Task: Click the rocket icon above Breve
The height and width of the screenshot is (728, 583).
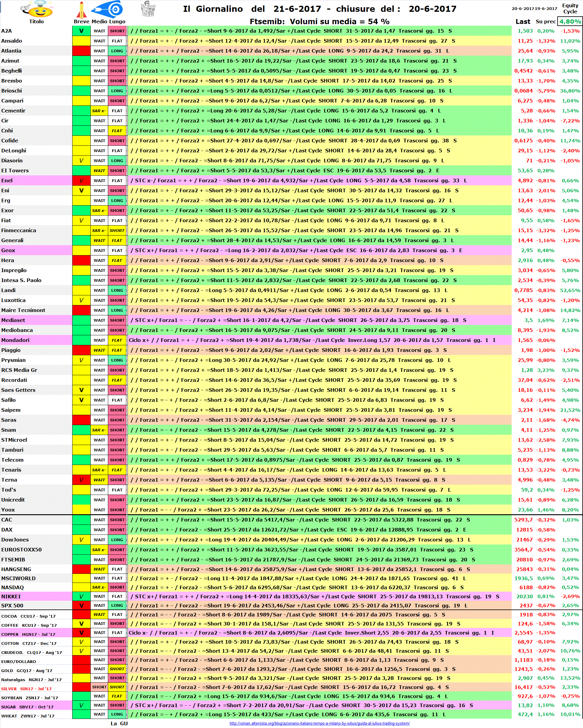Action: click(81, 9)
